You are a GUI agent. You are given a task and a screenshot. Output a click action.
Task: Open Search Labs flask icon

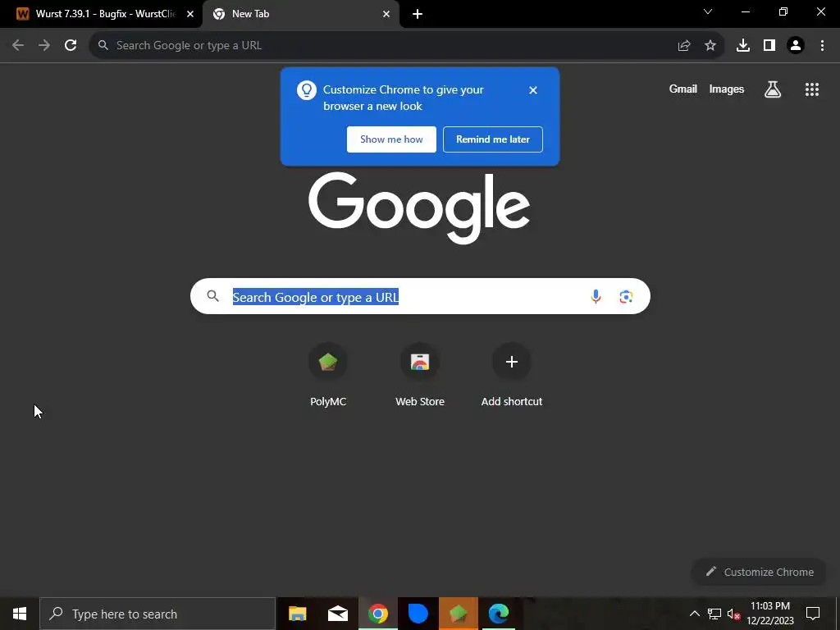(x=773, y=89)
